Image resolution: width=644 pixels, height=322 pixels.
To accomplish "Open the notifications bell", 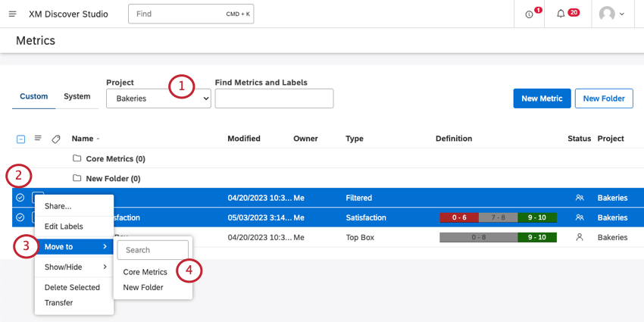I will coord(561,14).
